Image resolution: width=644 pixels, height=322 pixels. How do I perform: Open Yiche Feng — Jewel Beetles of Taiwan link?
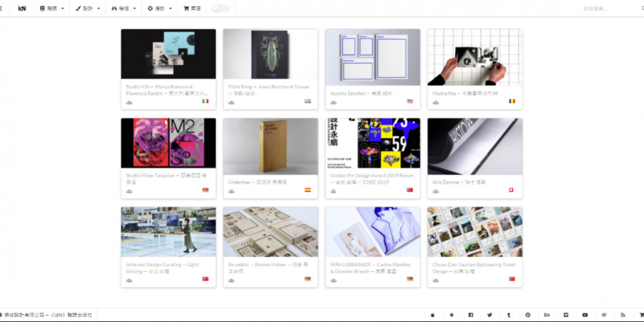point(268,90)
